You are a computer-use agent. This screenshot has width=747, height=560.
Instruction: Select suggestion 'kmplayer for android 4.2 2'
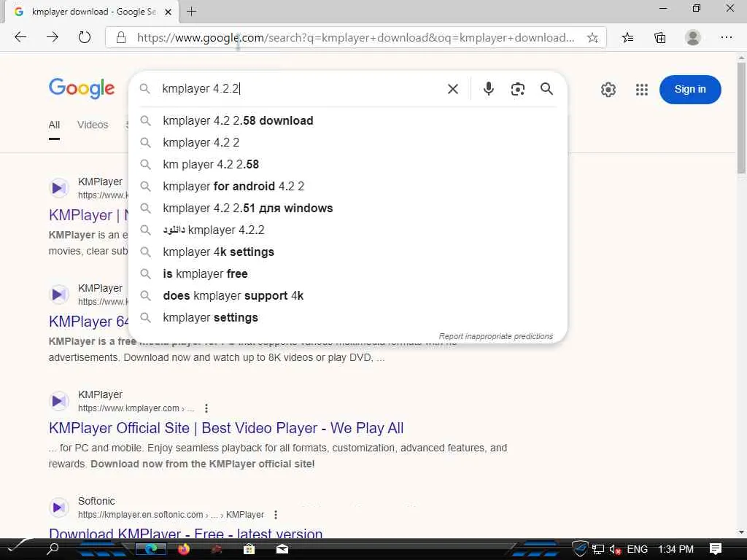click(348, 186)
